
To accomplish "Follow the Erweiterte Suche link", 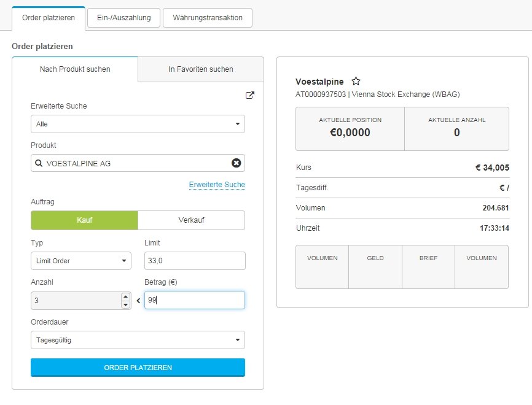I will 217,185.
